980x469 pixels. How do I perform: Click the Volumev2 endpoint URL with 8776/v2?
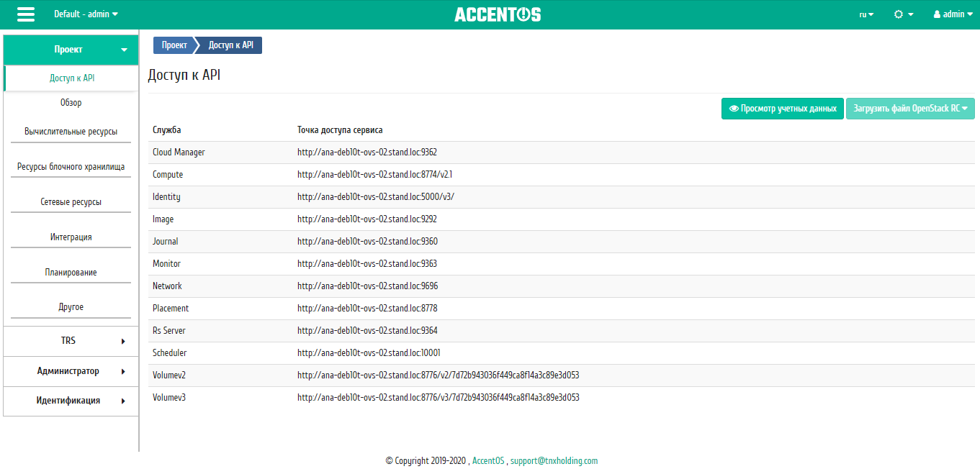click(x=439, y=375)
